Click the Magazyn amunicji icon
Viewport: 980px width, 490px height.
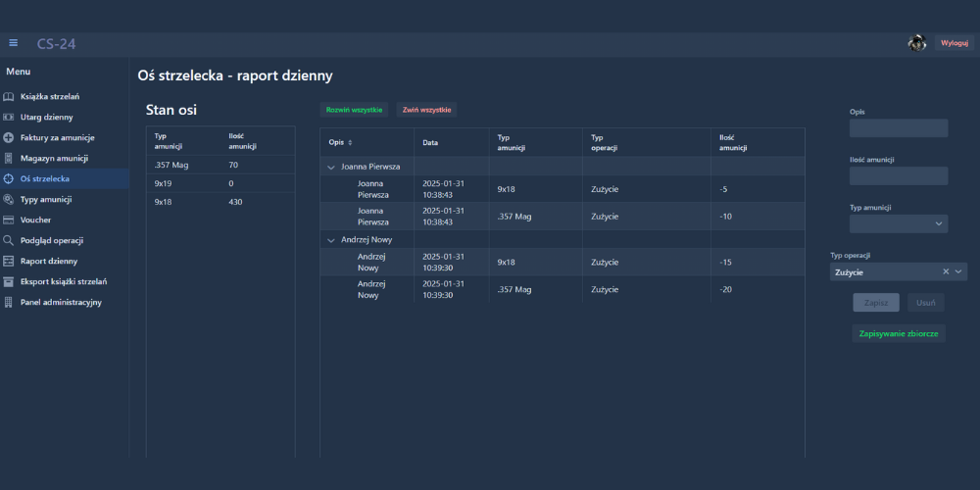click(x=9, y=159)
